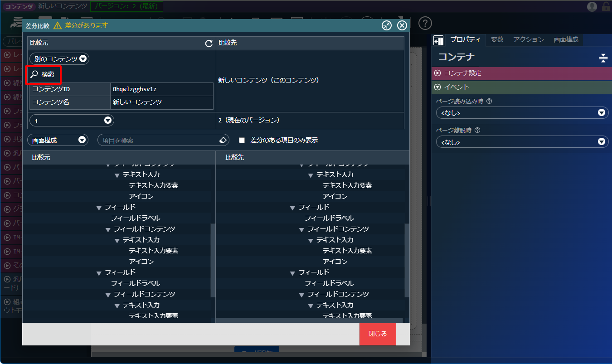This screenshot has height=364, width=612.
Task: Select the upper アイコン row in the 比較先 tree
Action: [x=335, y=196]
